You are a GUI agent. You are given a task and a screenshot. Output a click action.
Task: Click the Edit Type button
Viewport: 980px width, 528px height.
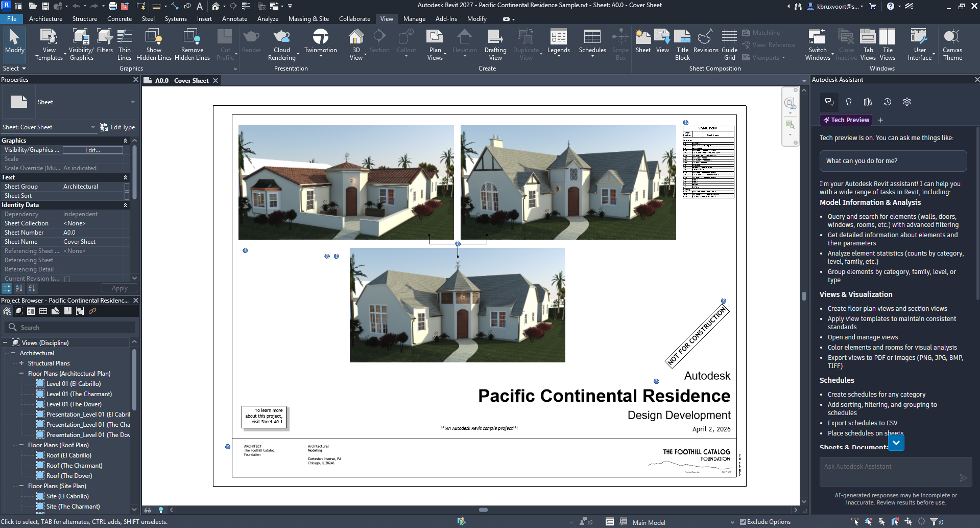pyautogui.click(x=118, y=127)
